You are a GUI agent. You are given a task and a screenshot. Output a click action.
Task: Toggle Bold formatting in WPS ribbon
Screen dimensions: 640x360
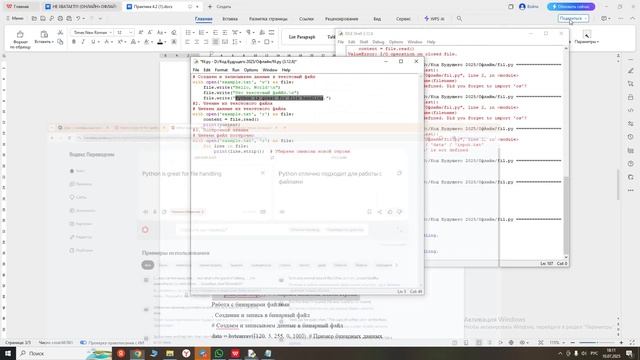click(74, 42)
